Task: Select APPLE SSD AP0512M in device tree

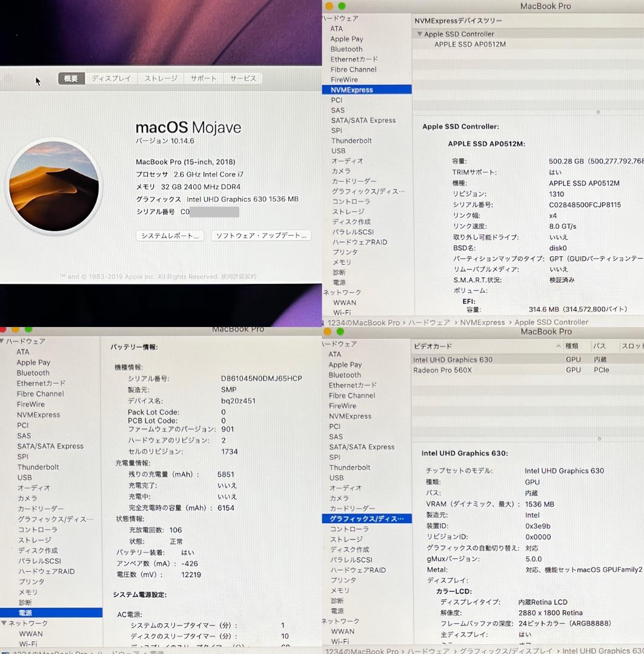Action: pos(470,44)
